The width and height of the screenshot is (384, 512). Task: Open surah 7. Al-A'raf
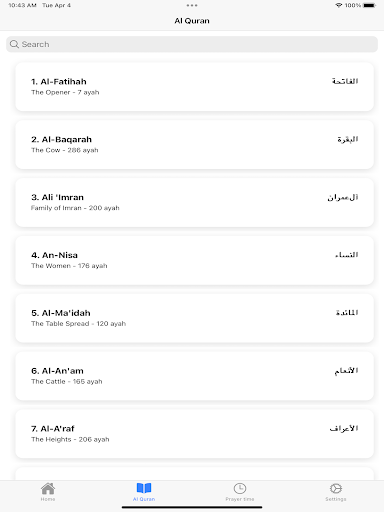click(x=194, y=434)
